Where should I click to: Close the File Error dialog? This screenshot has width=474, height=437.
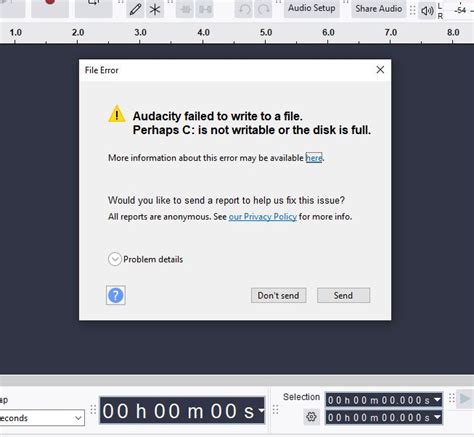click(x=380, y=70)
